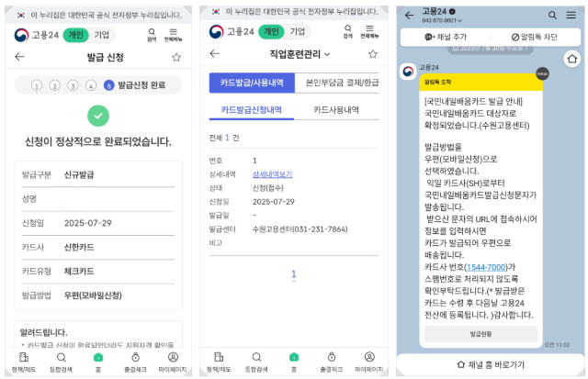Tap back arrow in KakaoTalk chat
This screenshot has width=588, height=379.
tap(409, 16)
